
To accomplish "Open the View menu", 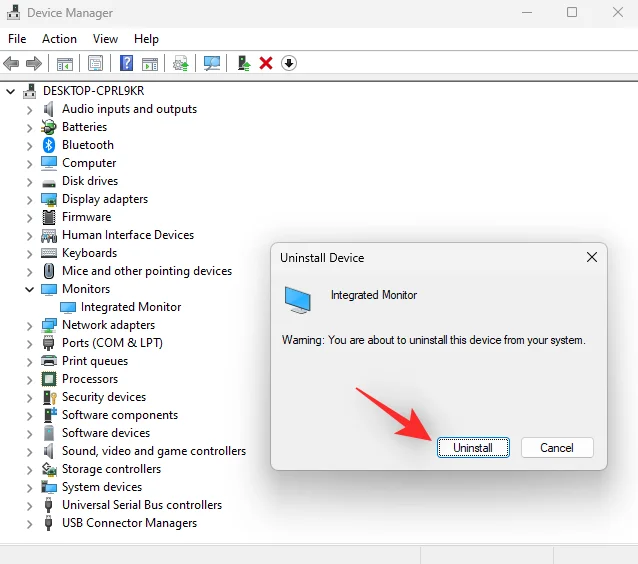I will point(105,39).
